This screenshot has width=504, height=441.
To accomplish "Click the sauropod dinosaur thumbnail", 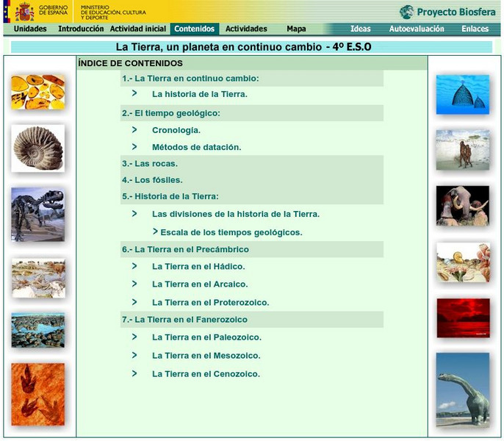I will [x=463, y=390].
